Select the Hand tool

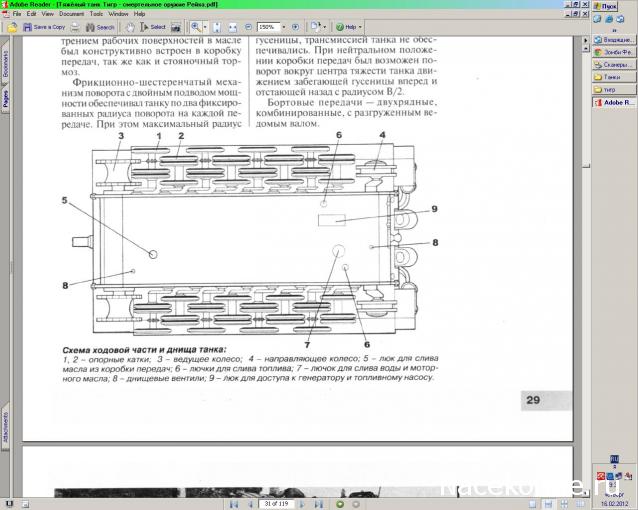131,27
